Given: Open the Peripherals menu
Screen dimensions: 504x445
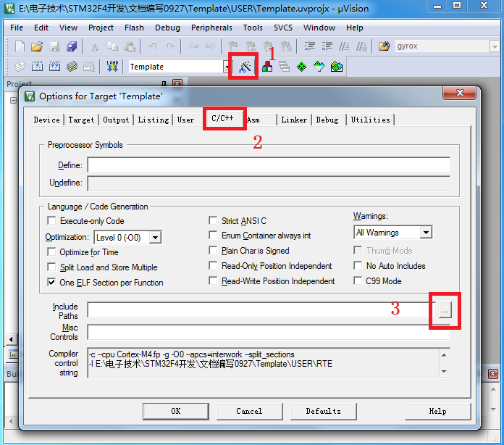Looking at the screenshot, I should 211,28.
